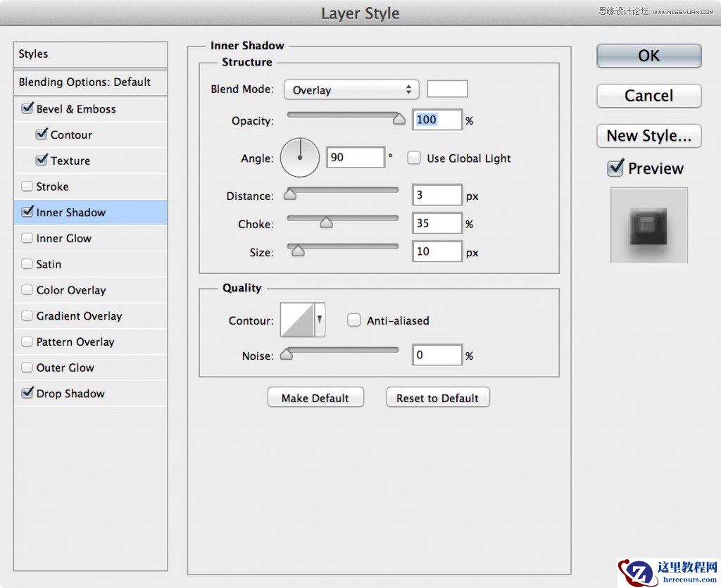Open the Styles panel entry
The image size is (721, 588).
[x=91, y=54]
